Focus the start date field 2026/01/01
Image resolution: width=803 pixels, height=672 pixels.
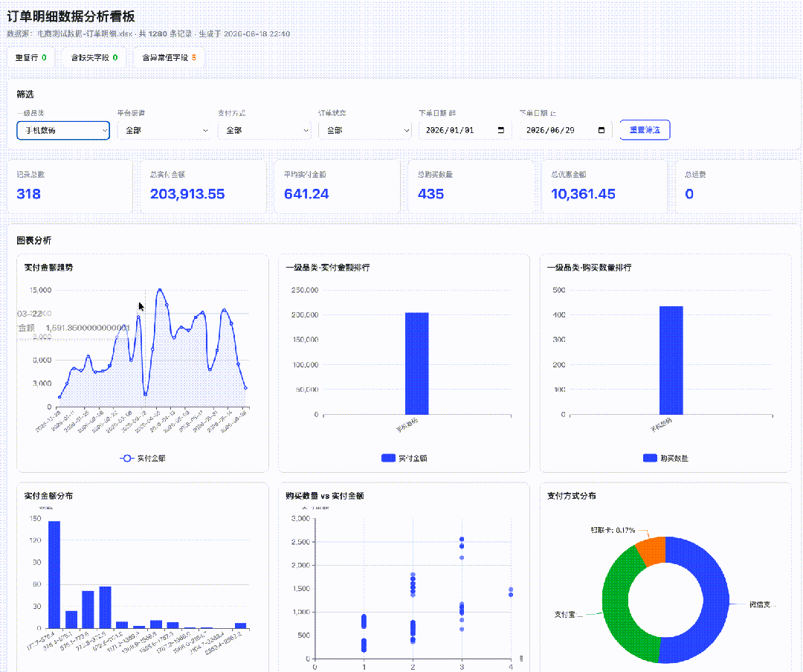(465, 130)
